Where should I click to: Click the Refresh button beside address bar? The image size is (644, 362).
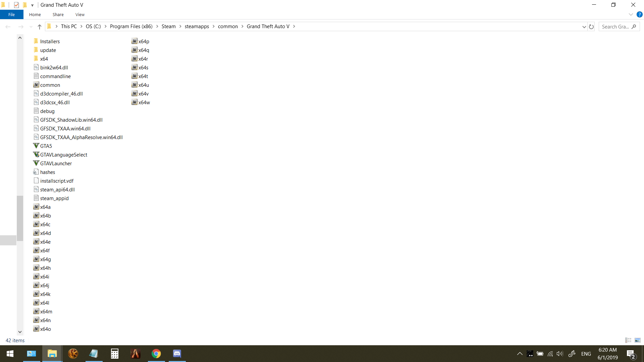click(591, 26)
